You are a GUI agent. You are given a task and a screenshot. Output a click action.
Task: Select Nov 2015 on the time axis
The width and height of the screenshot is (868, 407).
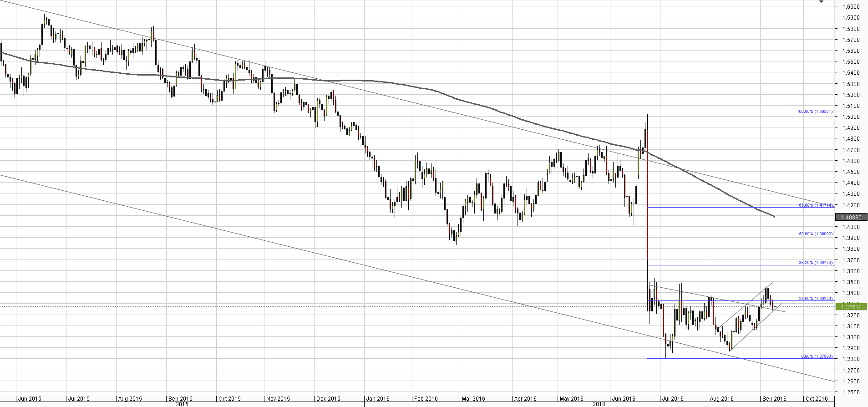[278, 399]
